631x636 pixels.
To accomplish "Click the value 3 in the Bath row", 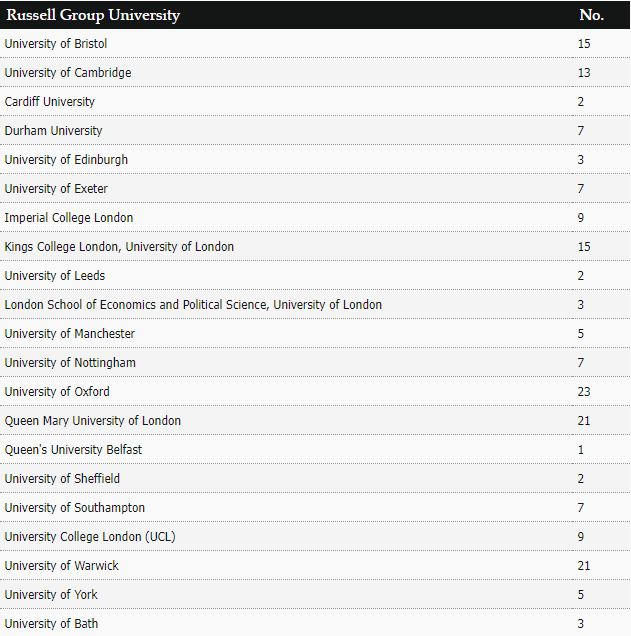I will point(581,624).
